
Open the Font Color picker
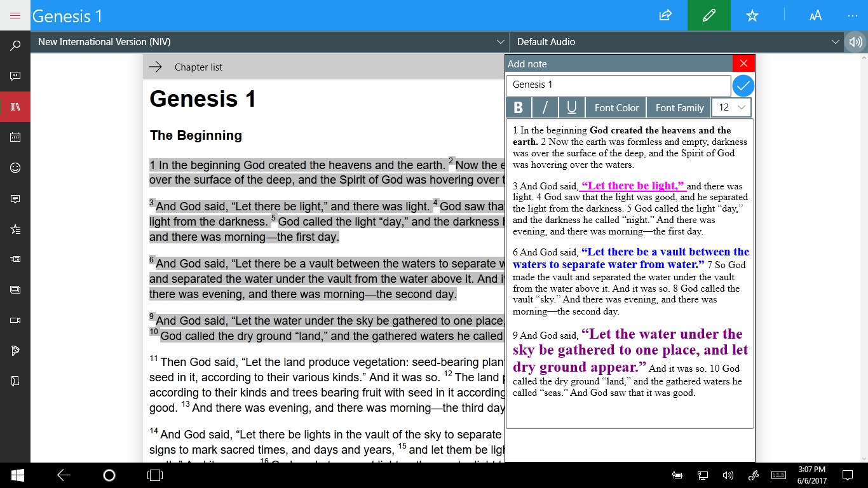[616, 107]
